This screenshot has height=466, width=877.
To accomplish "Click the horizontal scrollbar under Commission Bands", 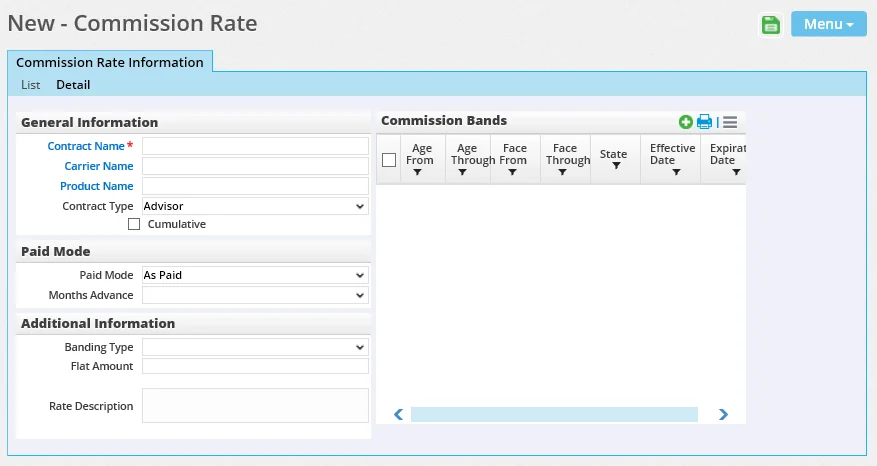I will [x=554, y=415].
